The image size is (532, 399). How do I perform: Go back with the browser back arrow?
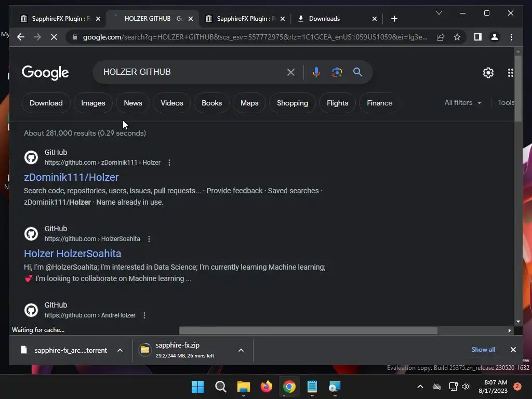tap(21, 37)
